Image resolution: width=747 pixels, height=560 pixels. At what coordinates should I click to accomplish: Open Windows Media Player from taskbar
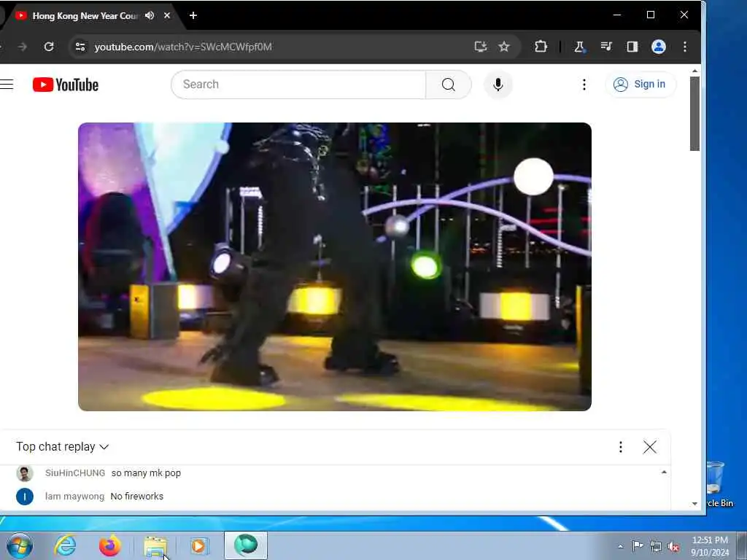(199, 545)
